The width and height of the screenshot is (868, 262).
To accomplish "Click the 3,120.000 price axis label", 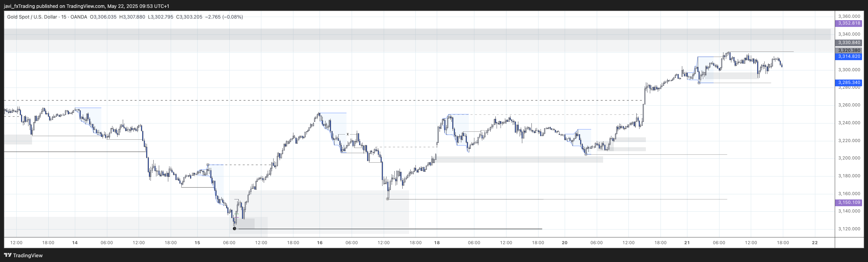I will coord(849,229).
